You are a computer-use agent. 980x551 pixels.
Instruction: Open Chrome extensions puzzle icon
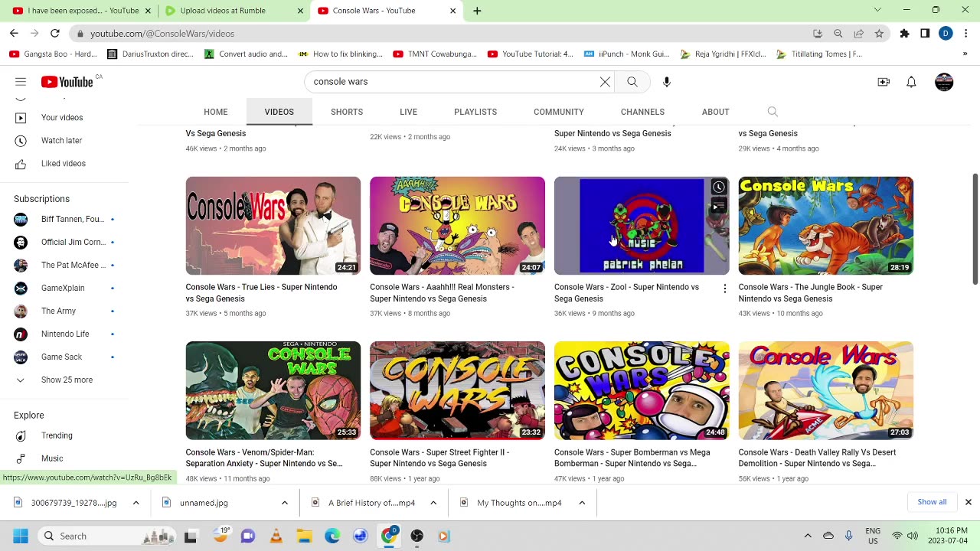tap(904, 34)
